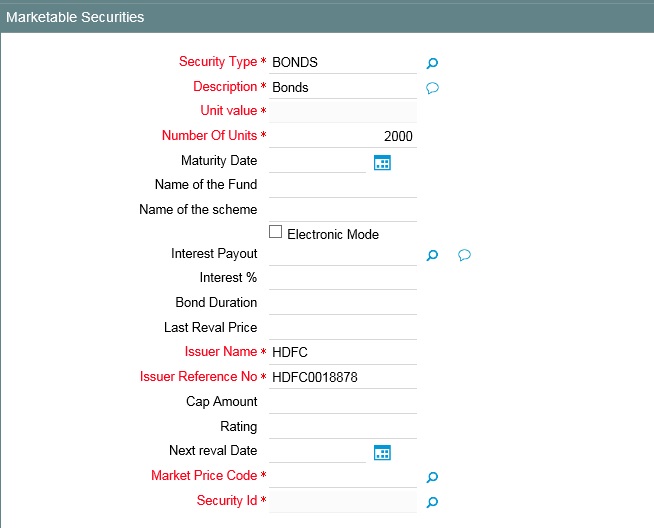Screen dimensions: 654x528
Task: Open Market Price Code lookup icon
Action: coord(432,477)
